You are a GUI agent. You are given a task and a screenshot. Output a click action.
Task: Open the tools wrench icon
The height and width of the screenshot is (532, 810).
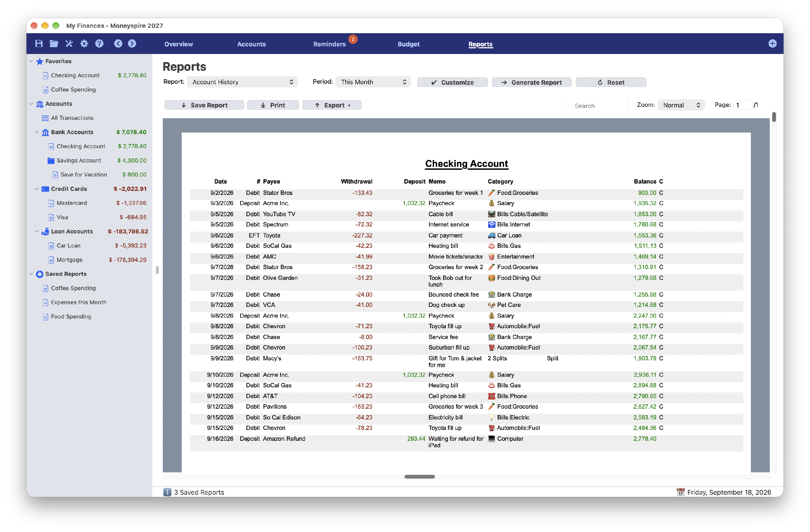(69, 43)
